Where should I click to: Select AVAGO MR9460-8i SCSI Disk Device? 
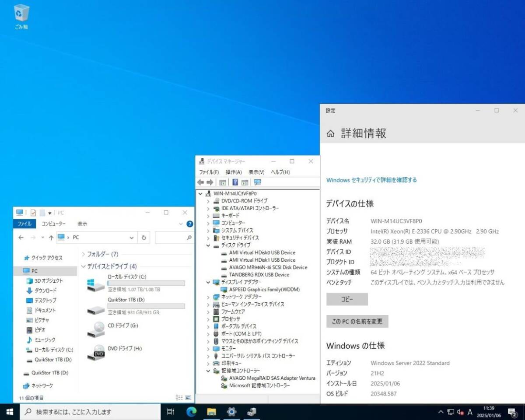268,267
